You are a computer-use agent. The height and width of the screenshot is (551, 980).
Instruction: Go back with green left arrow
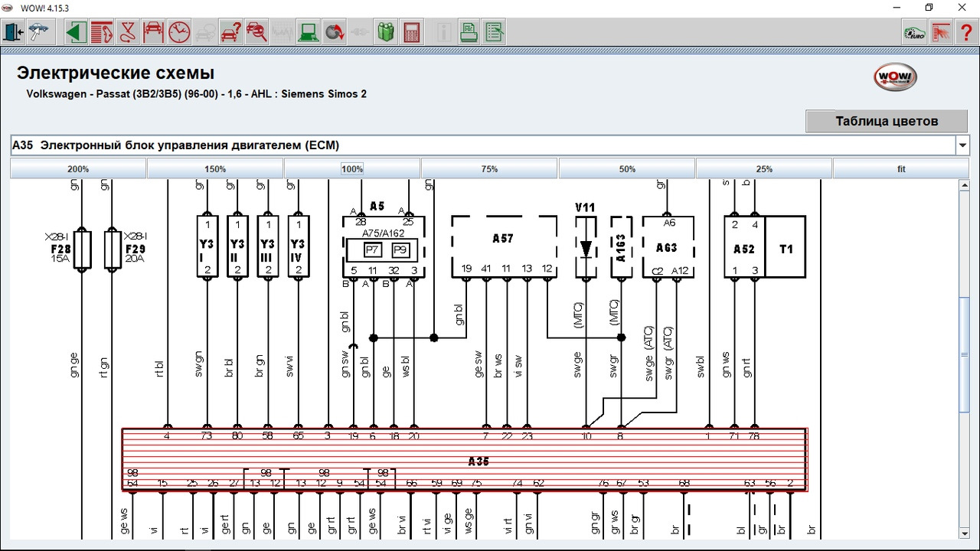tap(75, 32)
